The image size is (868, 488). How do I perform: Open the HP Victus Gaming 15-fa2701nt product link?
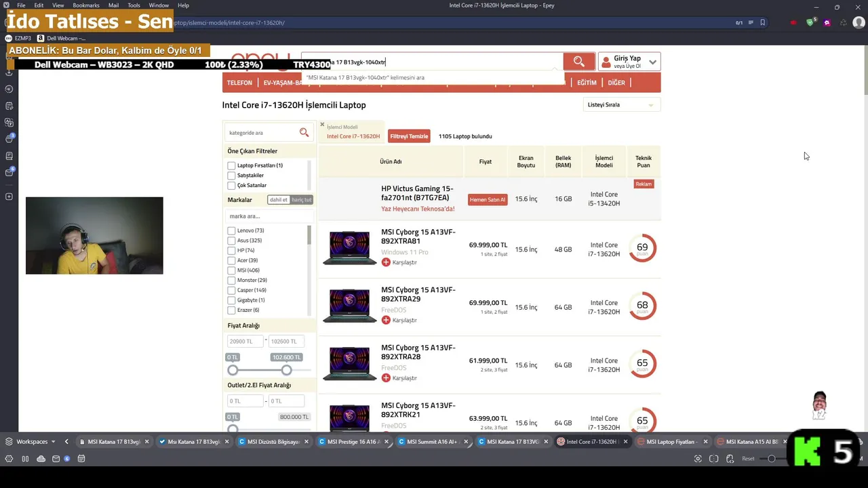pos(417,193)
